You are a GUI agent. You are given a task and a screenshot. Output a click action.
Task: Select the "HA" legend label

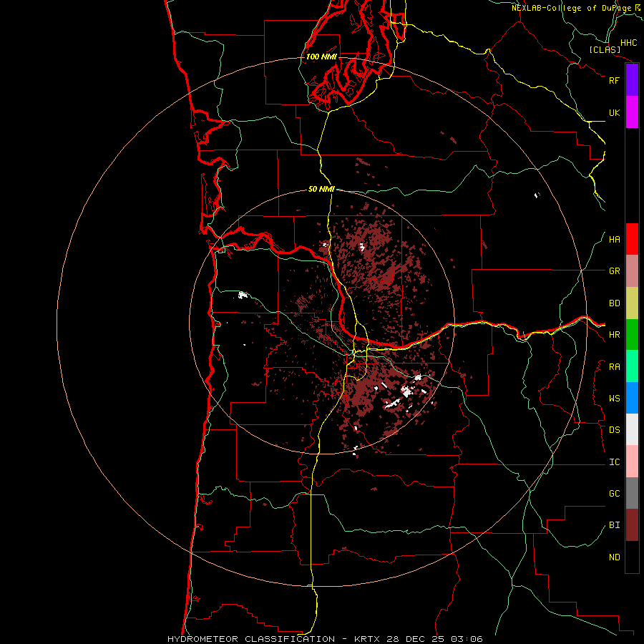(614, 240)
